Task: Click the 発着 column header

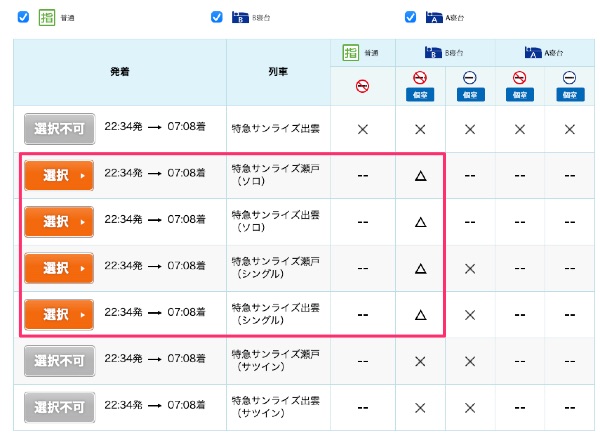Action: click(120, 72)
